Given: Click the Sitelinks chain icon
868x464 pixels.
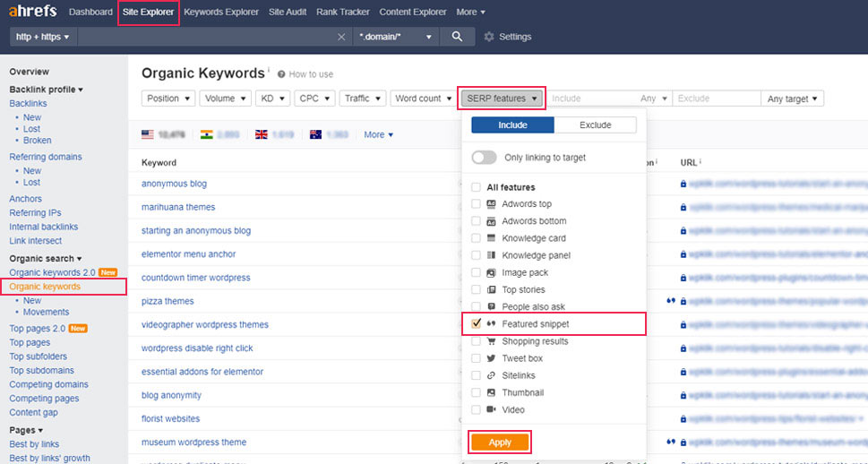Looking at the screenshot, I should [491, 375].
